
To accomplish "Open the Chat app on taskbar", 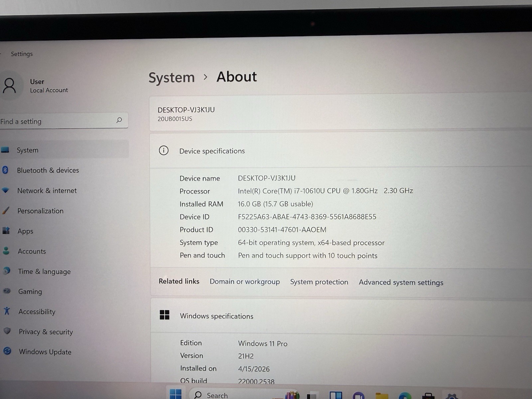I will [359, 396].
